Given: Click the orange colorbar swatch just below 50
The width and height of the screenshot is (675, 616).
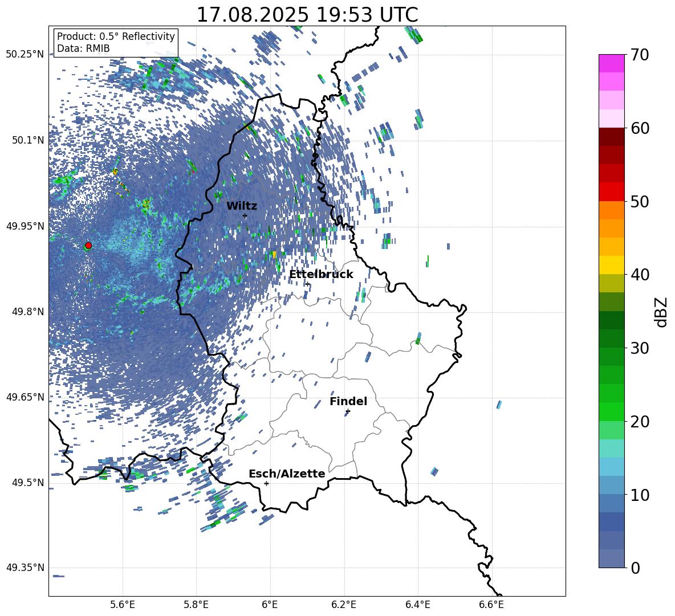Looking at the screenshot, I should 611,210.
